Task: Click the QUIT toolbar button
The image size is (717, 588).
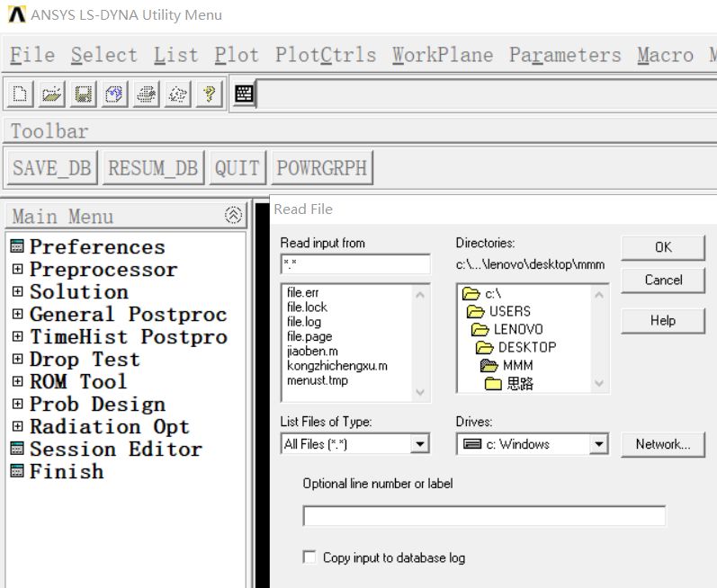Action: [238, 167]
